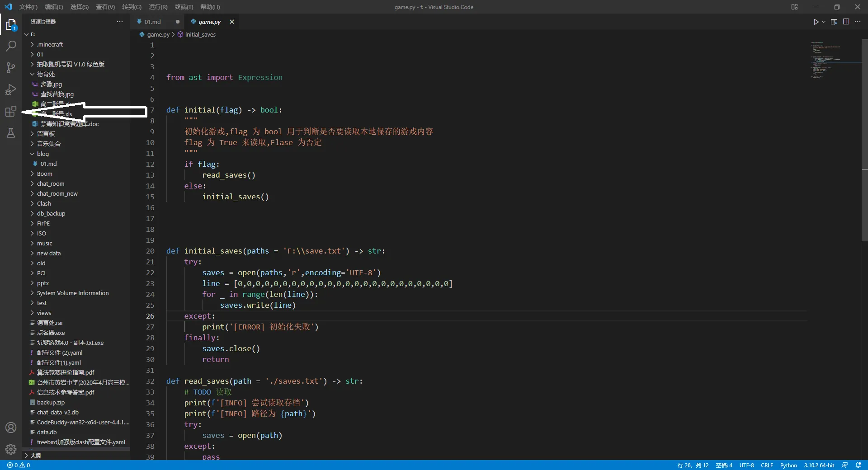The height and width of the screenshot is (470, 868).
Task: Customize layout icon in title bar
Action: click(794, 7)
